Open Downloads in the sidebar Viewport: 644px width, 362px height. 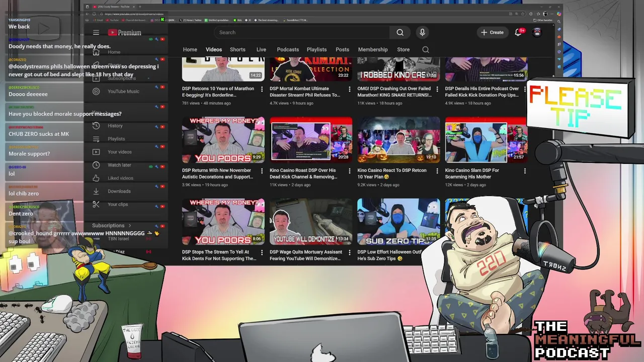[119, 191]
